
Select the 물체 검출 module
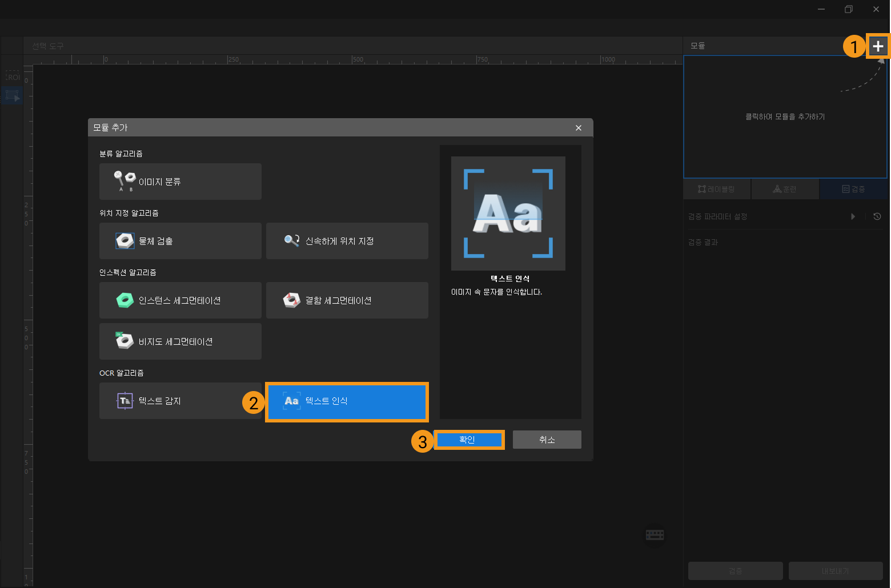(x=180, y=241)
